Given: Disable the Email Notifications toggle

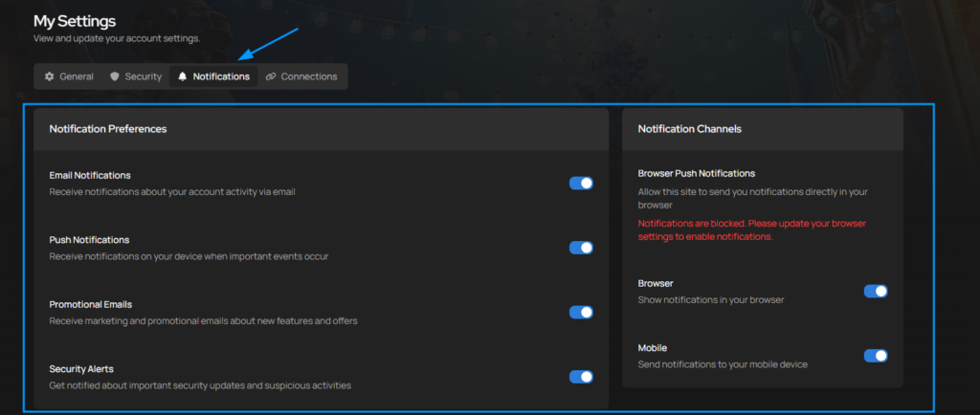Looking at the screenshot, I should coord(581,183).
